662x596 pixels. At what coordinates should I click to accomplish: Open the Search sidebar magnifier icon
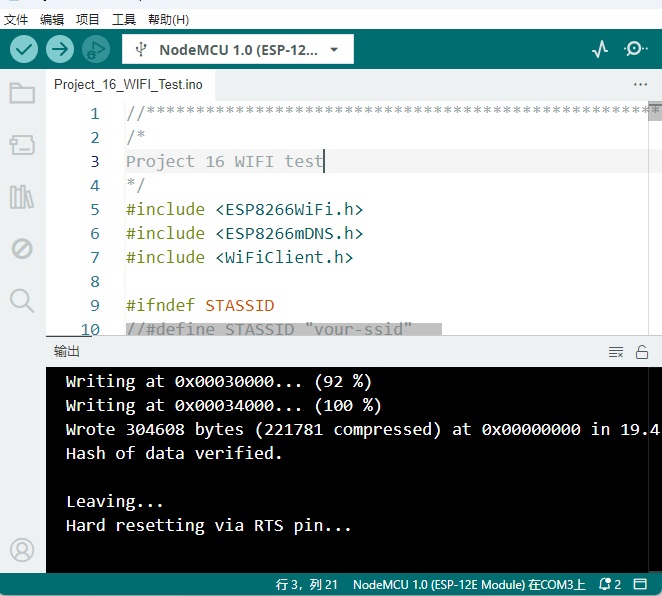tap(22, 301)
